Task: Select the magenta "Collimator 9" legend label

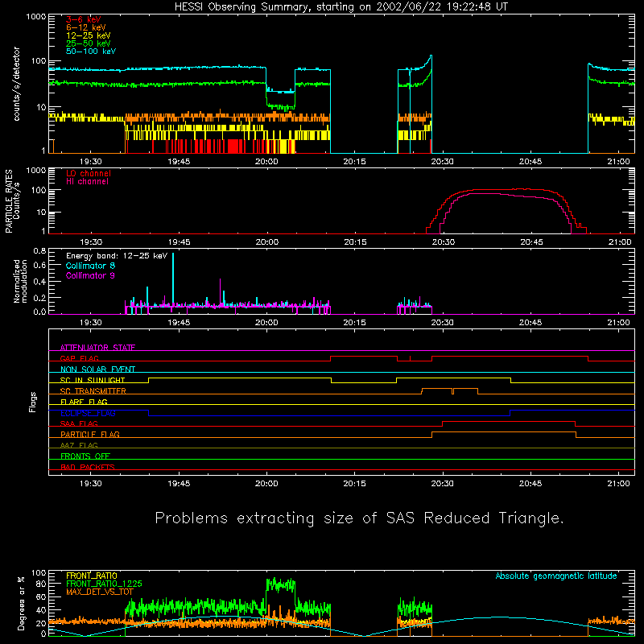Action: click(x=90, y=275)
